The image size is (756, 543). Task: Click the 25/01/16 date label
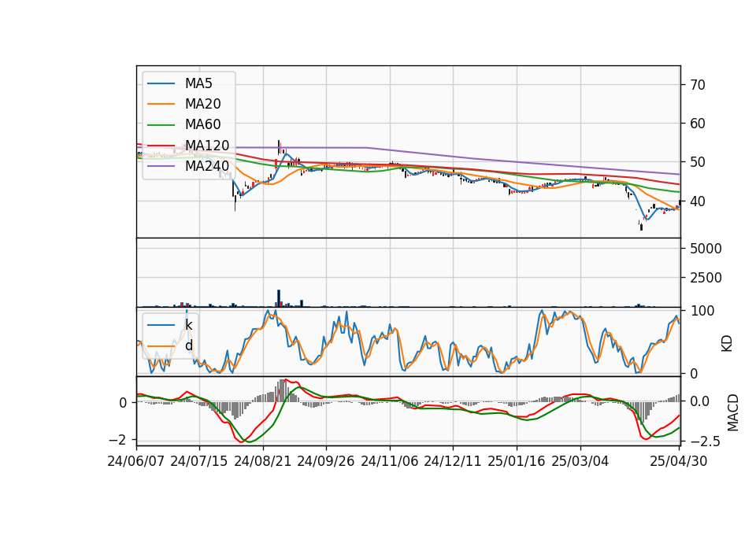[x=517, y=461]
